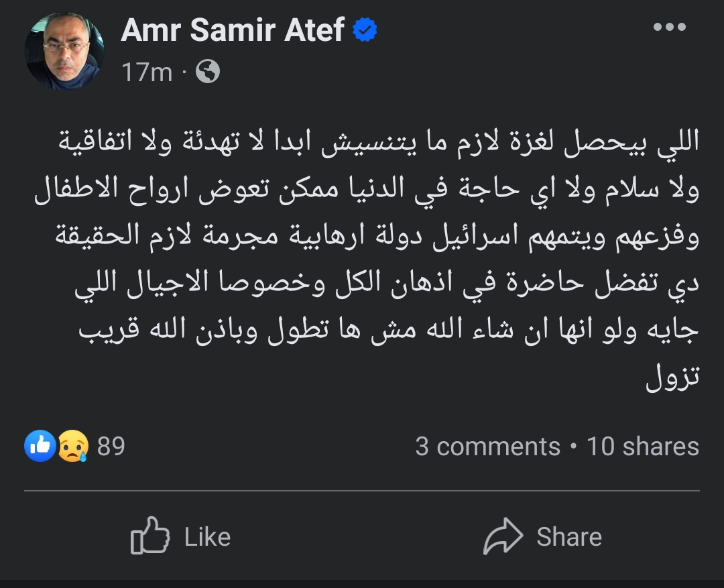Viewport: 724px width, 588px height.
Task: Click the blue verified badge
Action: (366, 30)
